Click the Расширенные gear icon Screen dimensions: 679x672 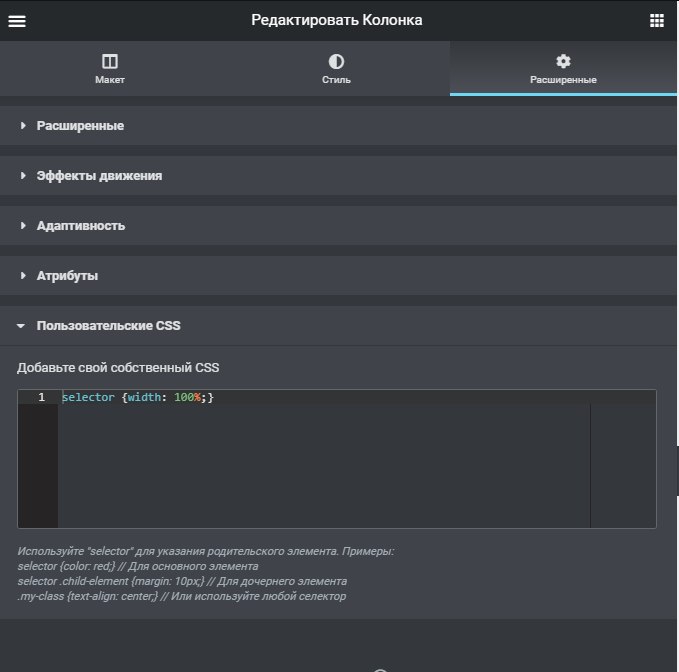[x=563, y=61]
